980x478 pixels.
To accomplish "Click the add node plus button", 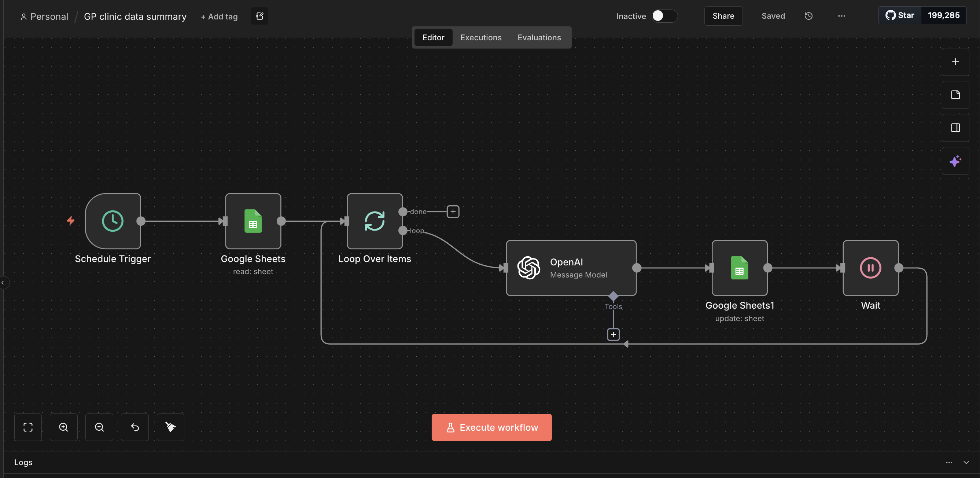I will (x=955, y=62).
